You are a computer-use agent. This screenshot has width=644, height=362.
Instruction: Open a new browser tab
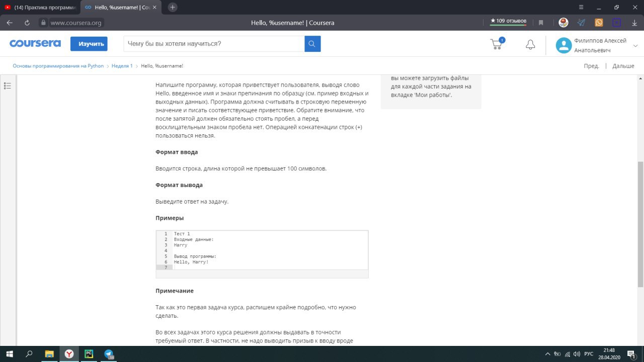[x=173, y=7]
